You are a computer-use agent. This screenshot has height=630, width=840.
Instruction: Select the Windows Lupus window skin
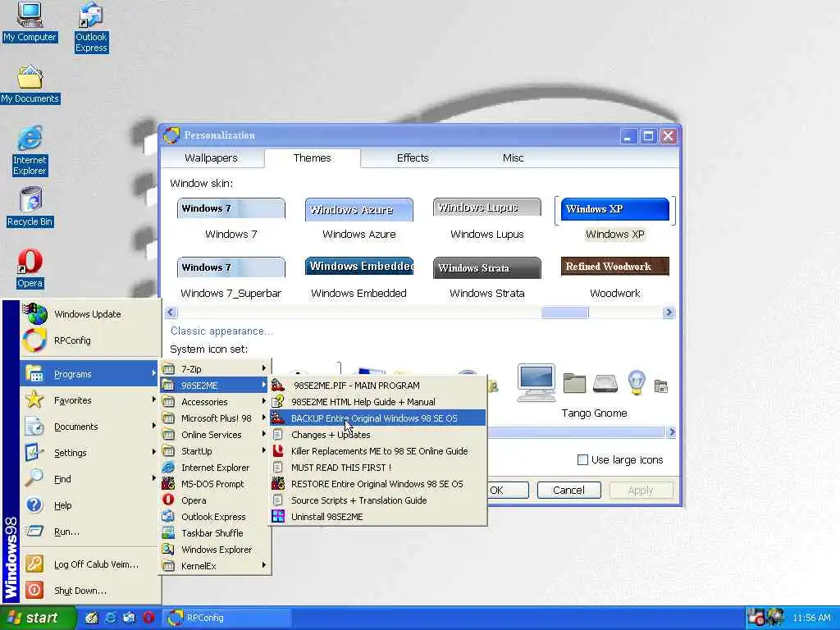click(487, 219)
